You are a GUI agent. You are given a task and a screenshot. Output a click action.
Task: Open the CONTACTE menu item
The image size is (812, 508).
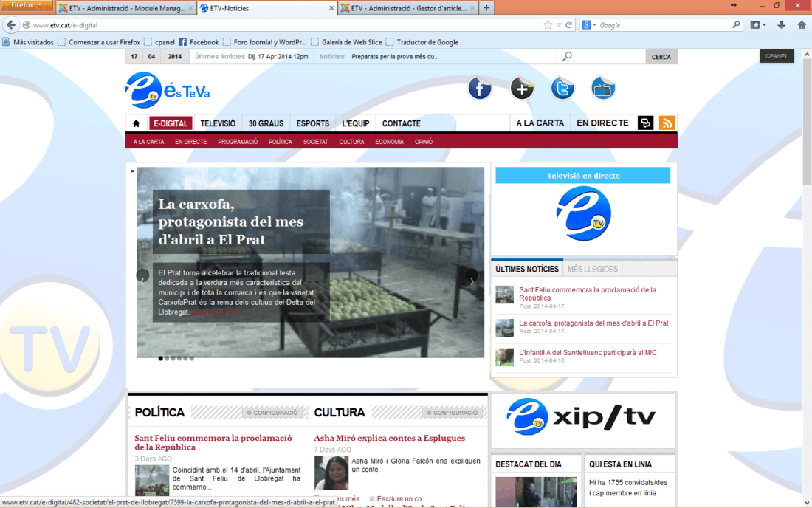pyautogui.click(x=402, y=123)
